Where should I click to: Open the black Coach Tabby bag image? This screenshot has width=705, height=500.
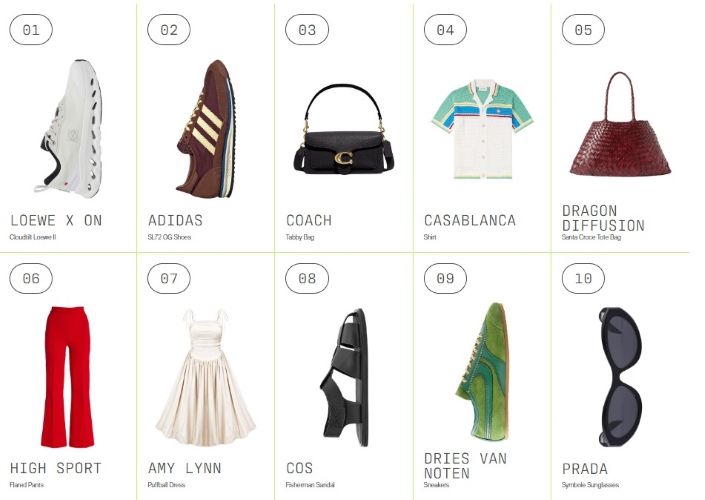[344, 129]
